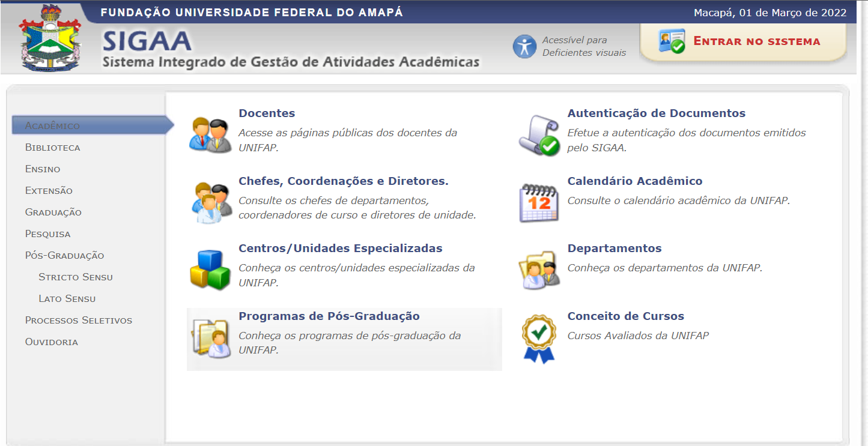Click 'Consulte os chefes de departamentos' description
Image resolution: width=868 pixels, height=446 pixels.
(x=357, y=208)
